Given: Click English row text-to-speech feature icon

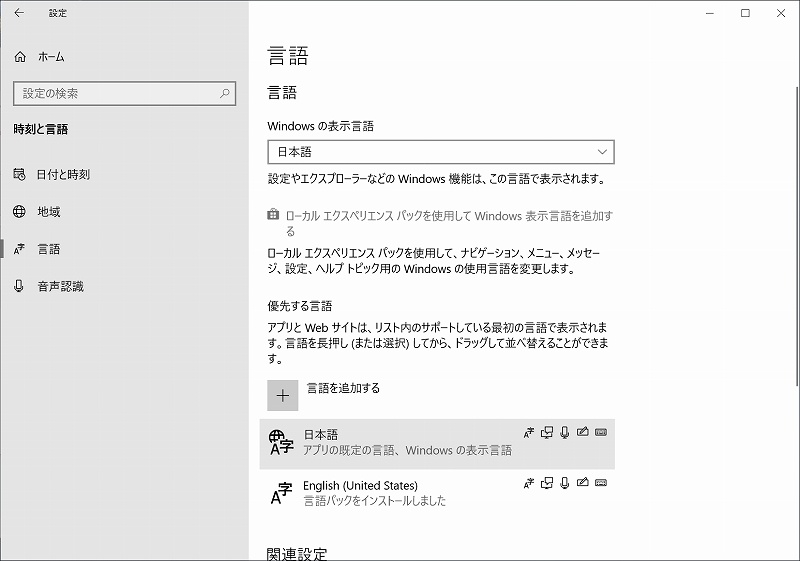Looking at the screenshot, I should pos(547,483).
